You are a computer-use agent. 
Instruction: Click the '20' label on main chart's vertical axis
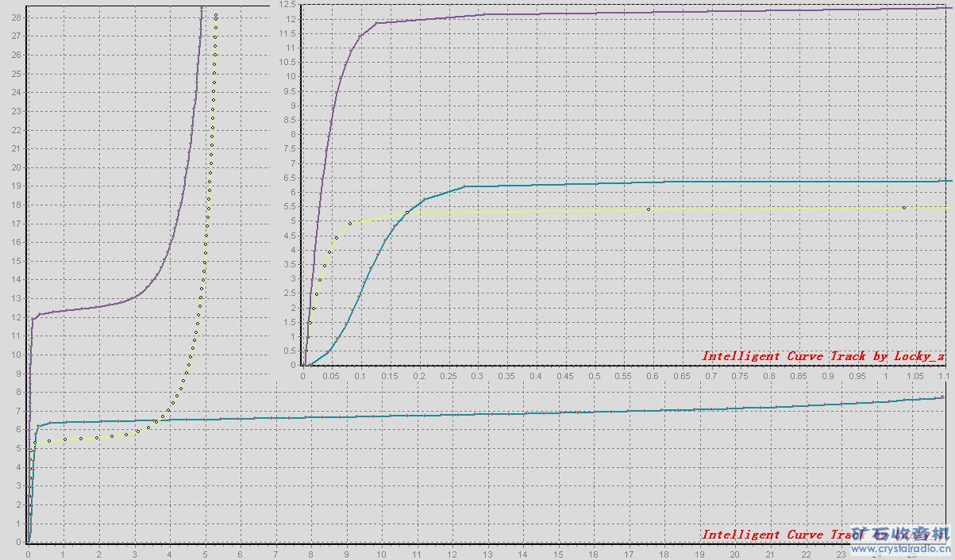(x=17, y=167)
